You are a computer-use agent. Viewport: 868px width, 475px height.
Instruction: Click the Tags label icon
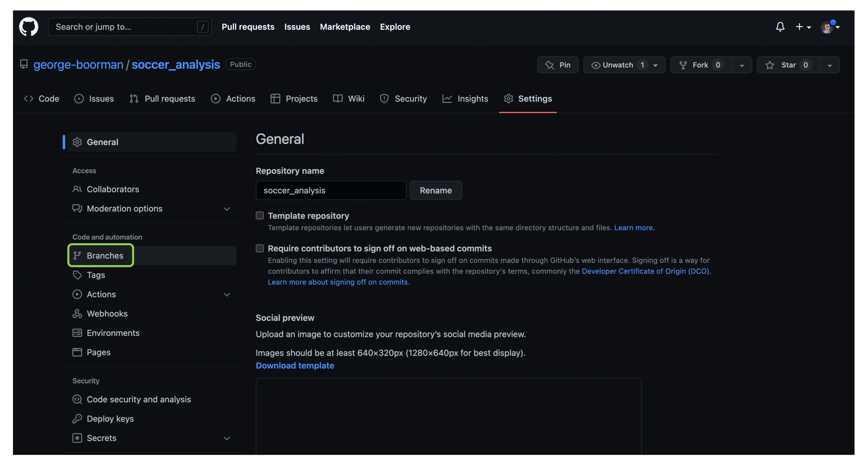(x=77, y=275)
